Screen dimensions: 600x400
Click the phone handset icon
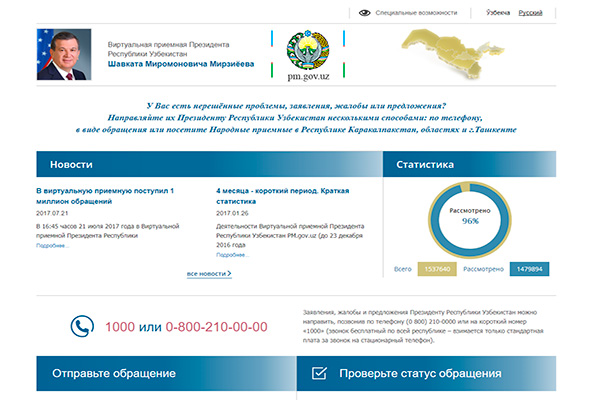point(82,327)
